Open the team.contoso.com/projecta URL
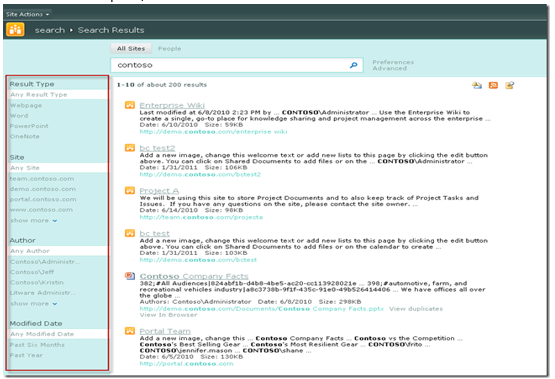This screenshot has height=379, width=555. tap(201, 217)
